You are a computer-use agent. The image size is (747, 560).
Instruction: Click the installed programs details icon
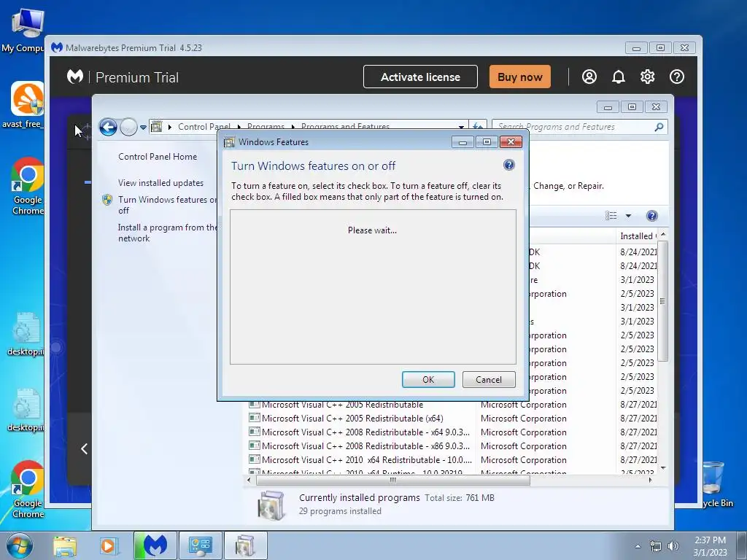pos(271,505)
